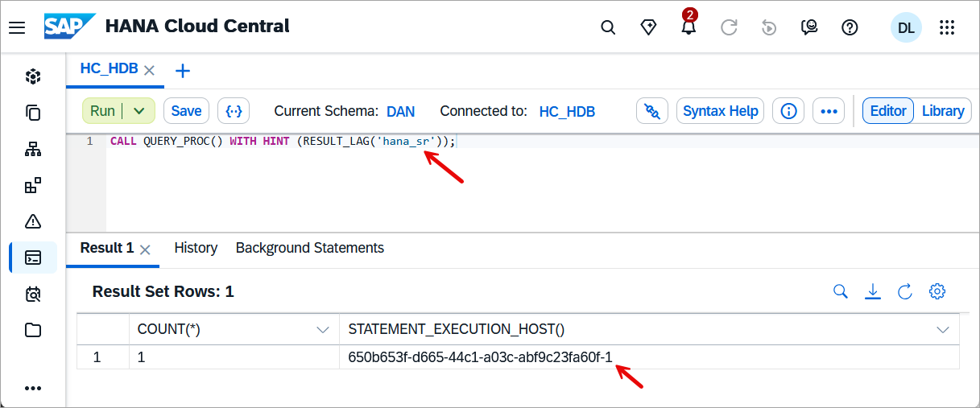The image size is (980, 408).
Task: Run the SQL statement
Action: click(x=102, y=111)
